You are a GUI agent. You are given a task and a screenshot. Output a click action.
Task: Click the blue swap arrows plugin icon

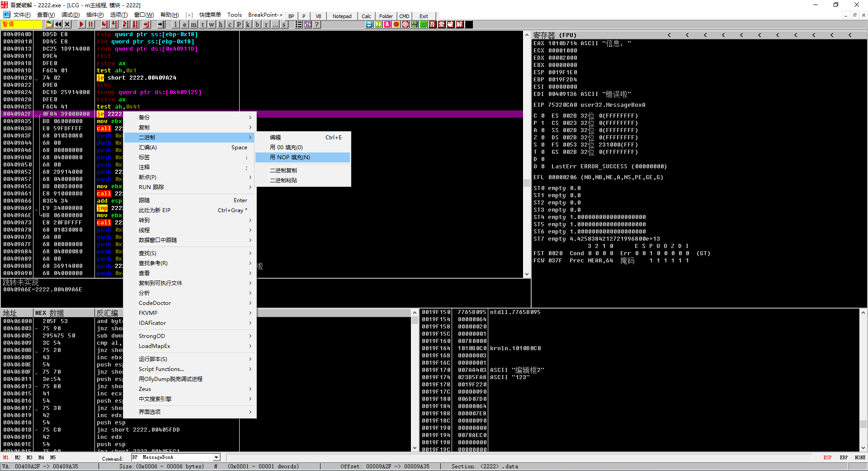coord(369,24)
